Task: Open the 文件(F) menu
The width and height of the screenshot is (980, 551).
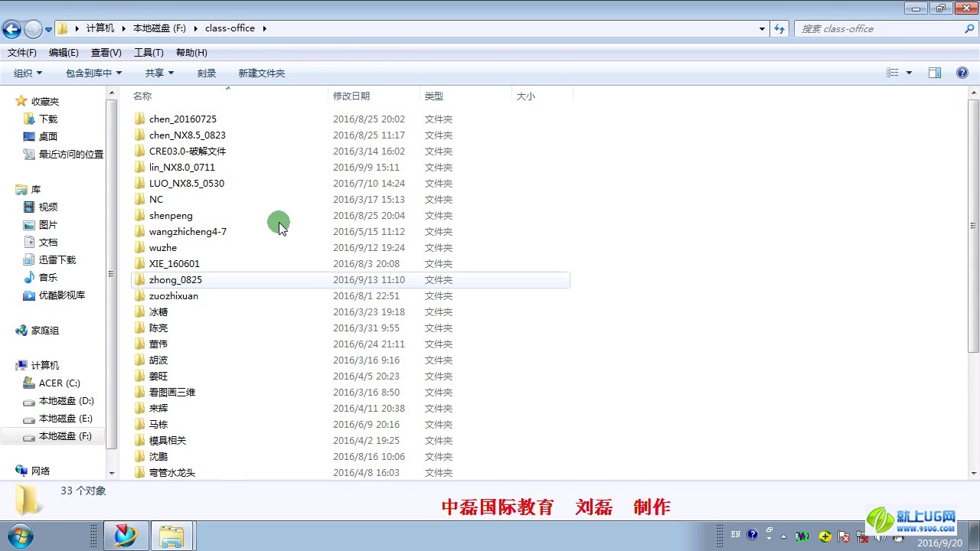Action: (22, 53)
